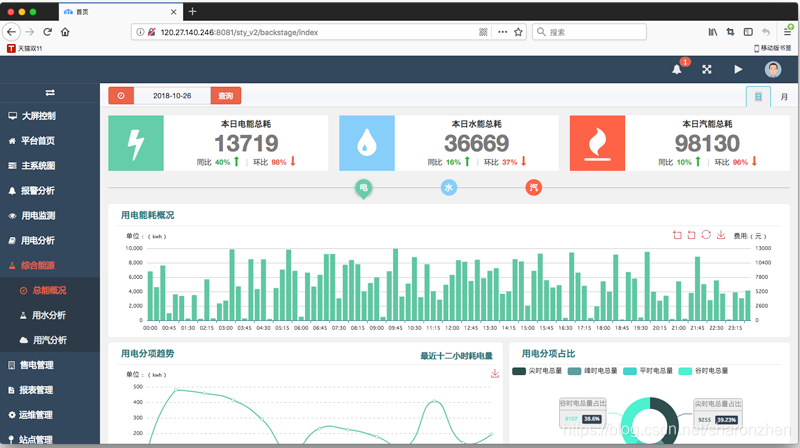Open the browser hamburger menu
Viewport: 800px width, 448px height.
pos(787,32)
